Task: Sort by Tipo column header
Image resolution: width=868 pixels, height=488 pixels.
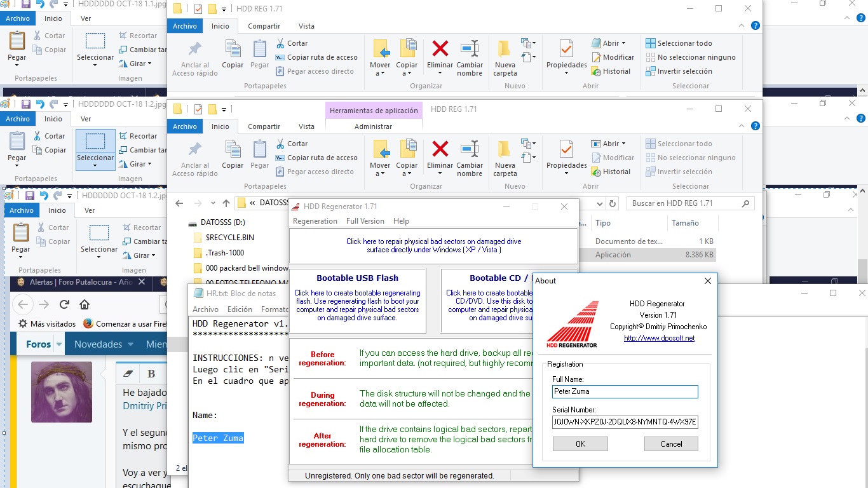Action: click(x=603, y=223)
